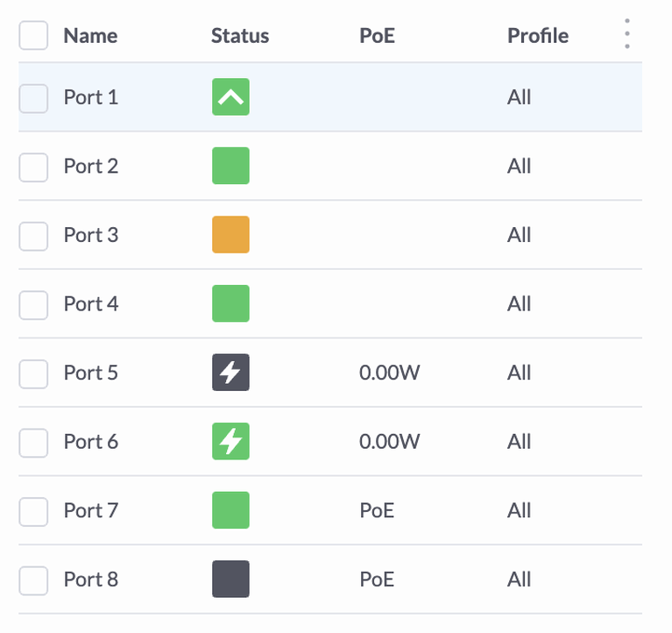Open the three-dot column options menu
This screenshot has width=672, height=633.
pos(627,35)
